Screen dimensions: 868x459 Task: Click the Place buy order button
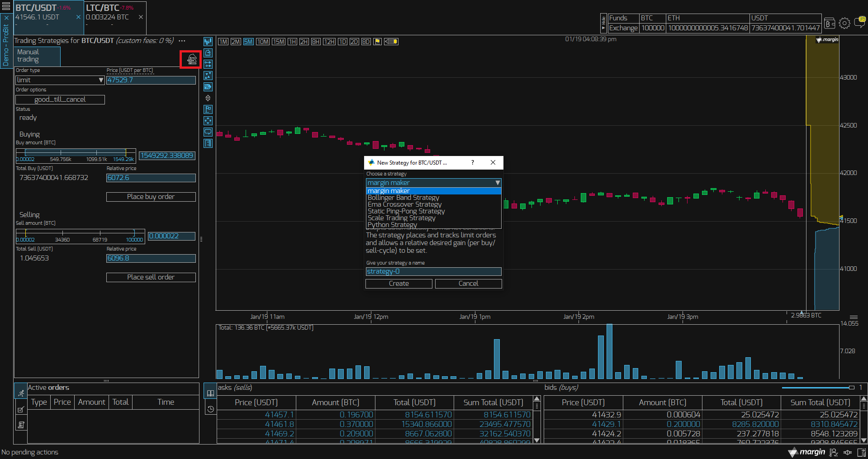[x=151, y=197]
